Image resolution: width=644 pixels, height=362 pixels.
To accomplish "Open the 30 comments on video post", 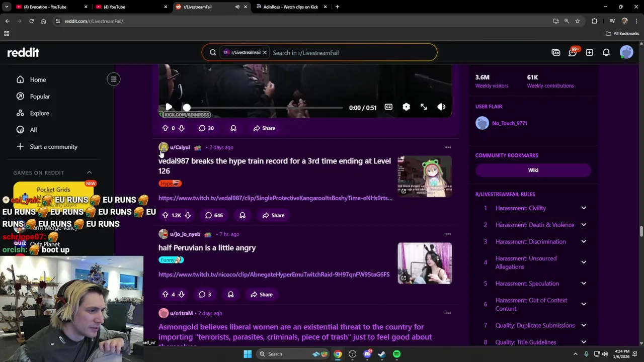I will pyautogui.click(x=206, y=128).
